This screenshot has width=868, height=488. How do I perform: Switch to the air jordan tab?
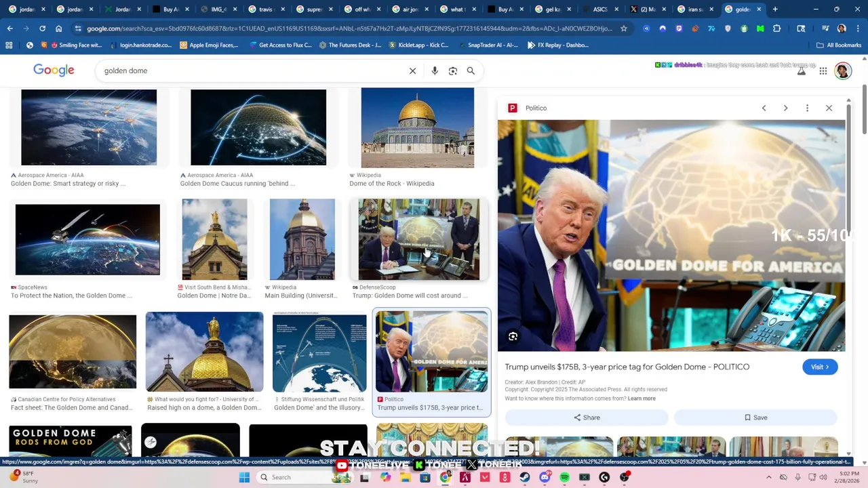(411, 9)
